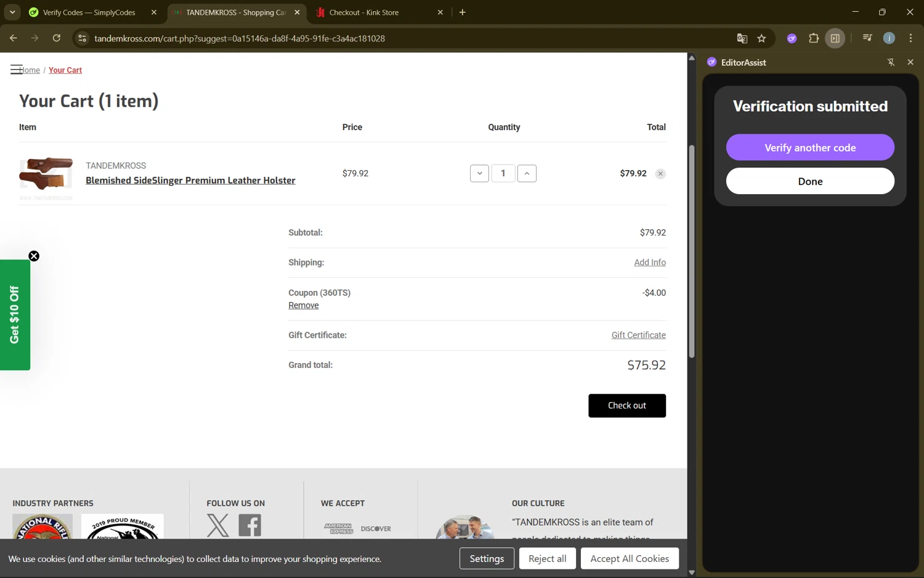
Task: Click the browser forward arrow
Action: (x=35, y=38)
